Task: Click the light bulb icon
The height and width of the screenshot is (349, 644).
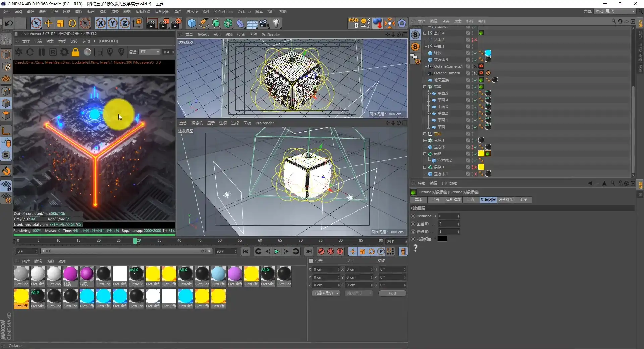Action: (x=276, y=23)
